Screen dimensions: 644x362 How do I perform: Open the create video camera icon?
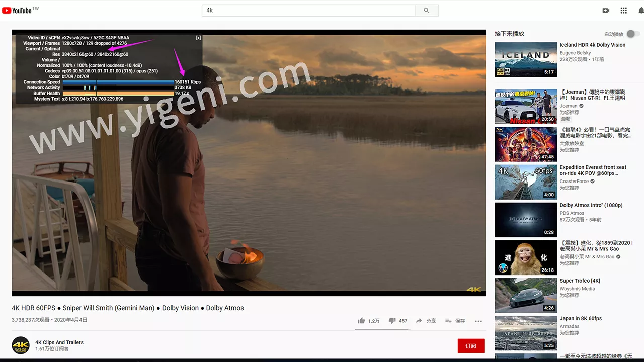coord(606,11)
